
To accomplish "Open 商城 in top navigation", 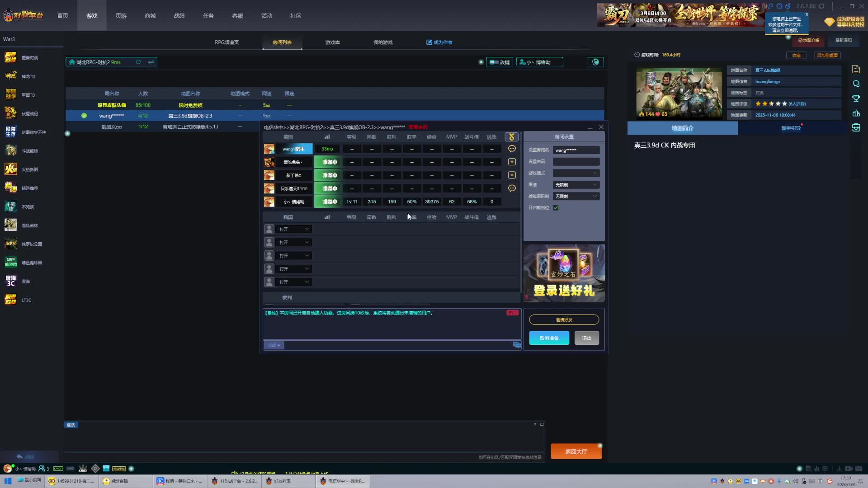I will click(150, 16).
